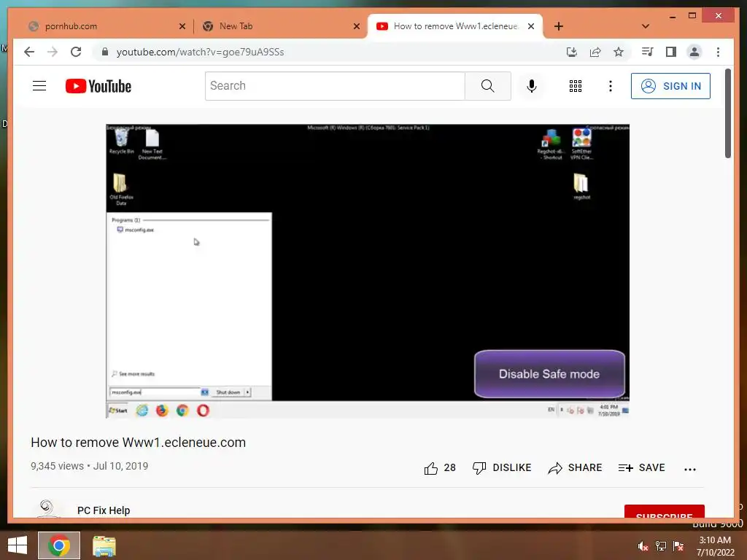The image size is (747, 560).
Task: Open the PC Fix Help channel name
Action: (x=104, y=510)
